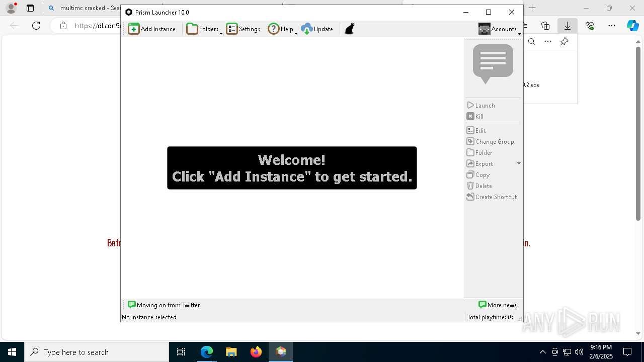Screen dimensions: 644x362
Task: Click the Prism Launcher taskbar icon
Action: (x=281, y=352)
